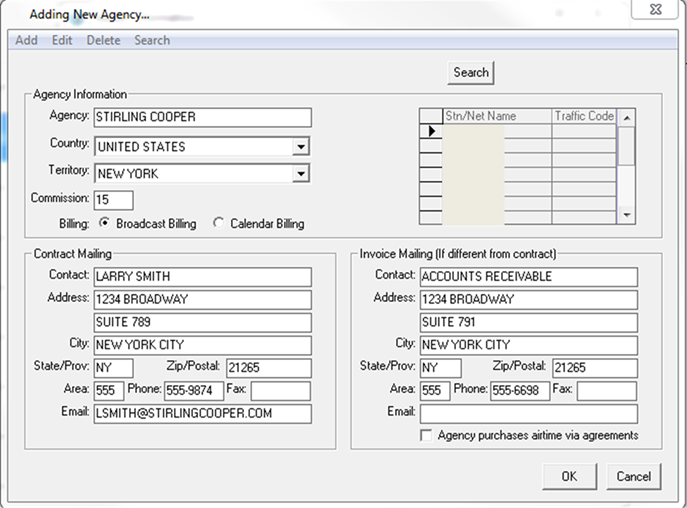Image resolution: width=687 pixels, height=508 pixels.
Task: Open the Add menu
Action: (26, 40)
